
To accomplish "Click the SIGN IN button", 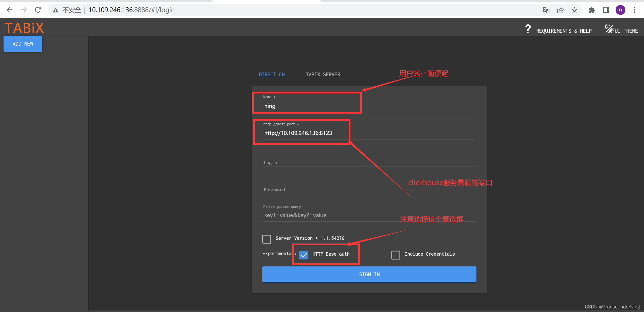I will tap(369, 274).
